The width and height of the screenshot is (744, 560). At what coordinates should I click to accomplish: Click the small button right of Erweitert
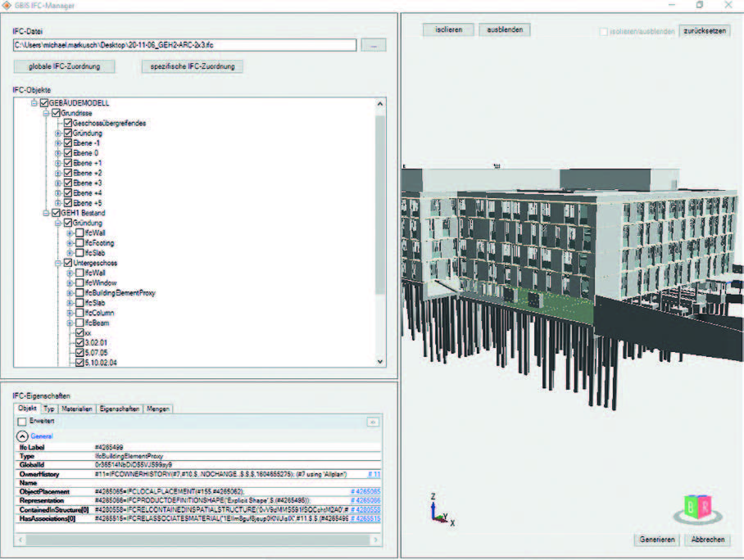click(x=373, y=422)
